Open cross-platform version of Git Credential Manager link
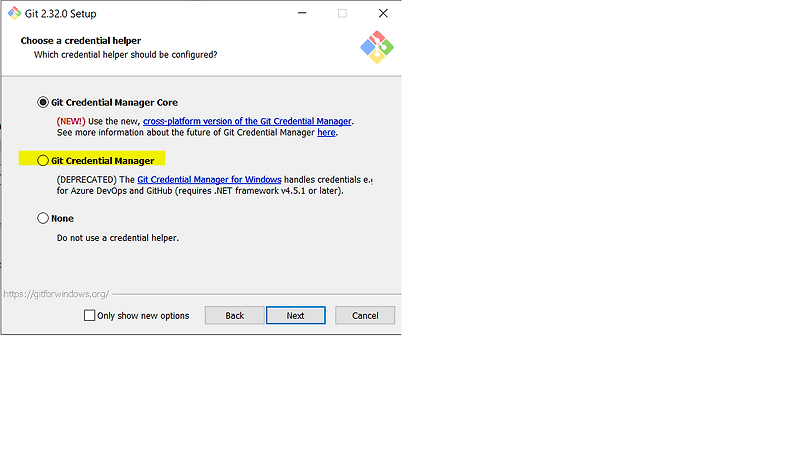 [x=247, y=121]
